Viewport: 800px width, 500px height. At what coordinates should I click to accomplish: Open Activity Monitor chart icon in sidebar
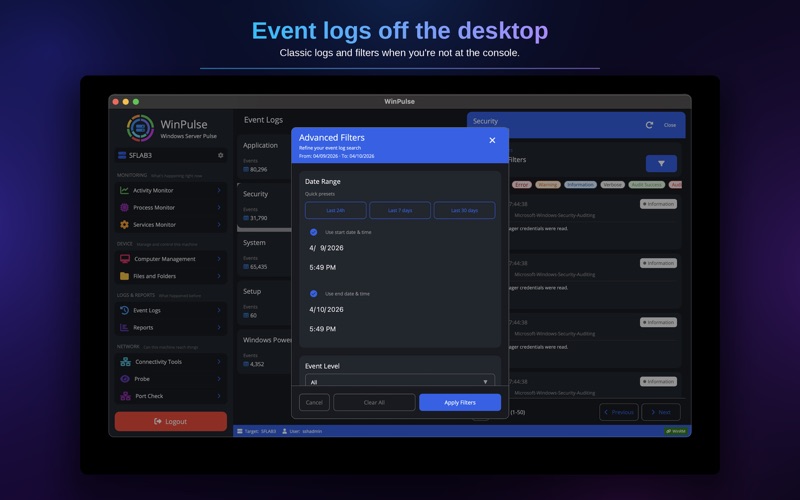tap(124, 190)
